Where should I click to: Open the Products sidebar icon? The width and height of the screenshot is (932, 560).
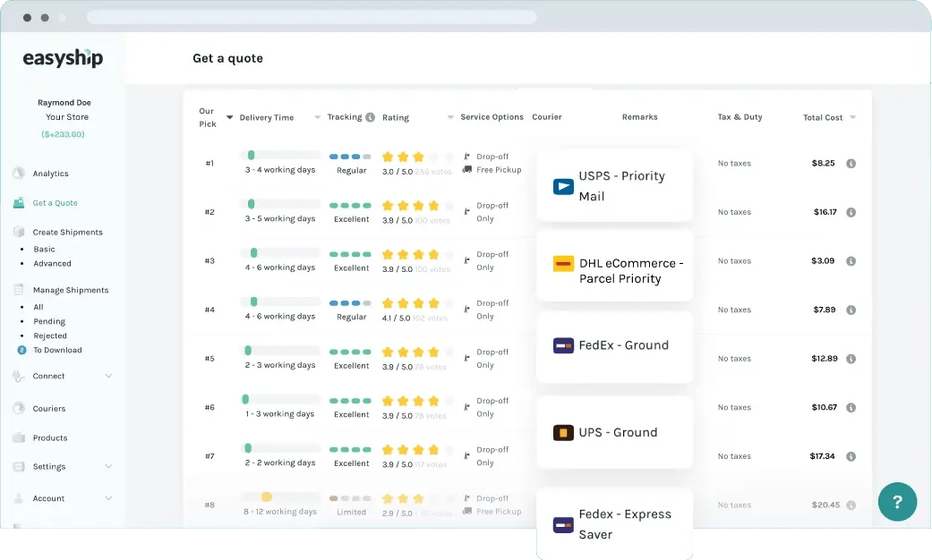pyautogui.click(x=21, y=437)
